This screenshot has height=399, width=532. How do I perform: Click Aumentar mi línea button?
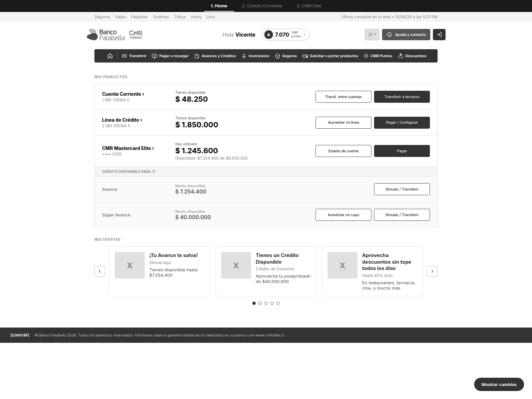[x=343, y=123]
